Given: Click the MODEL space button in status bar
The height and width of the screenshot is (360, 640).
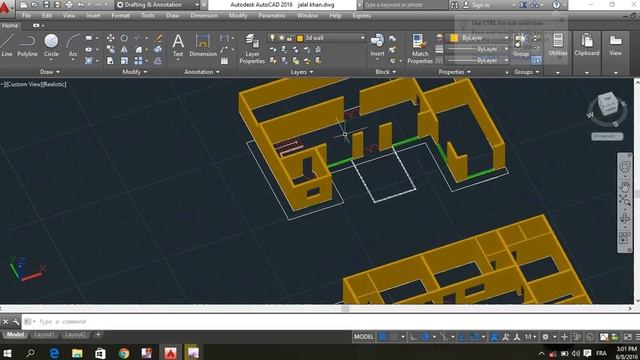Looking at the screenshot, I should coord(363,337).
